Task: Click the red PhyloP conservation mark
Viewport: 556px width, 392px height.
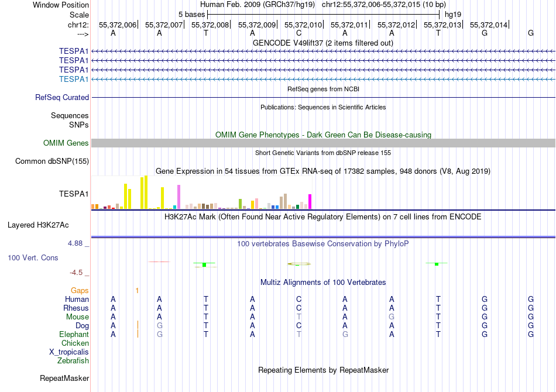Action: click(159, 262)
